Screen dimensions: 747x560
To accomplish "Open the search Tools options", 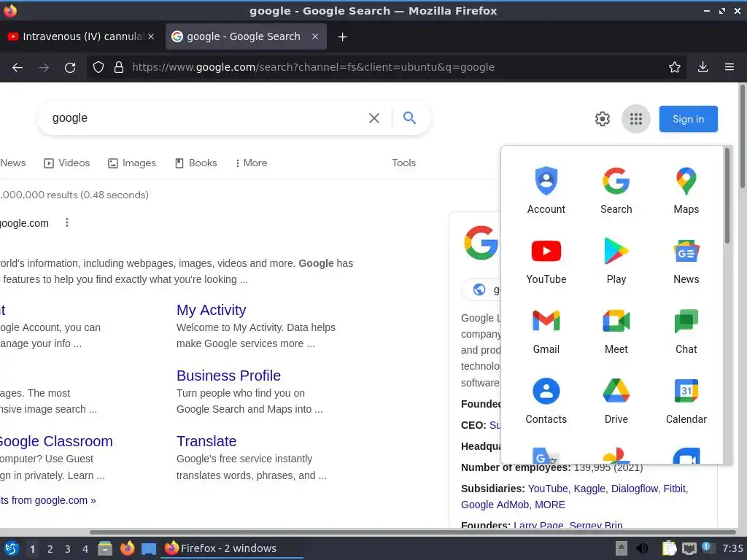I will coord(403,163).
